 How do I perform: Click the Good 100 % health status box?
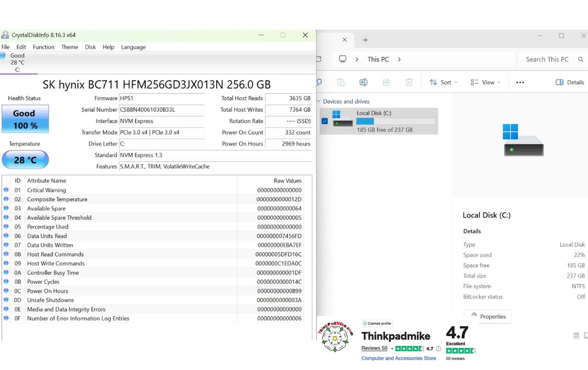click(x=25, y=119)
